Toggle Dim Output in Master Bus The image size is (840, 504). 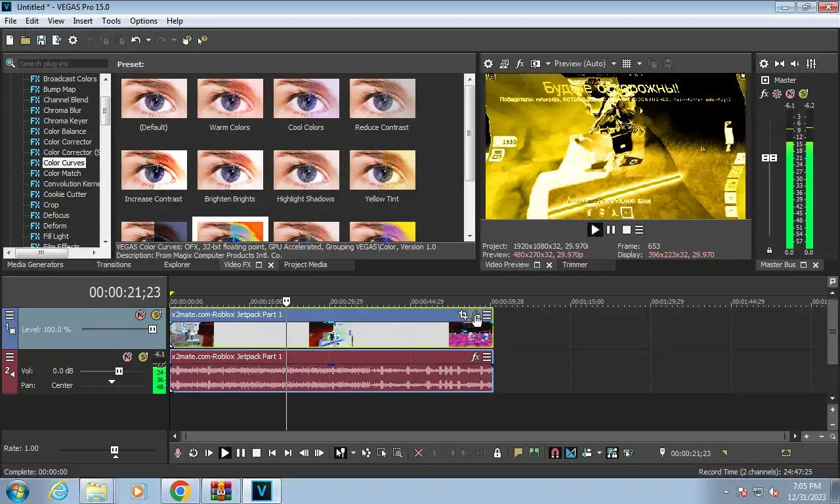795,64
